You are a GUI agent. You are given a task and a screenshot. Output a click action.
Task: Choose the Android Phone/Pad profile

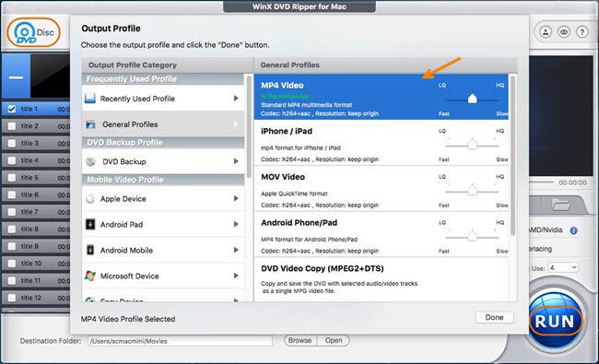[x=382, y=234]
